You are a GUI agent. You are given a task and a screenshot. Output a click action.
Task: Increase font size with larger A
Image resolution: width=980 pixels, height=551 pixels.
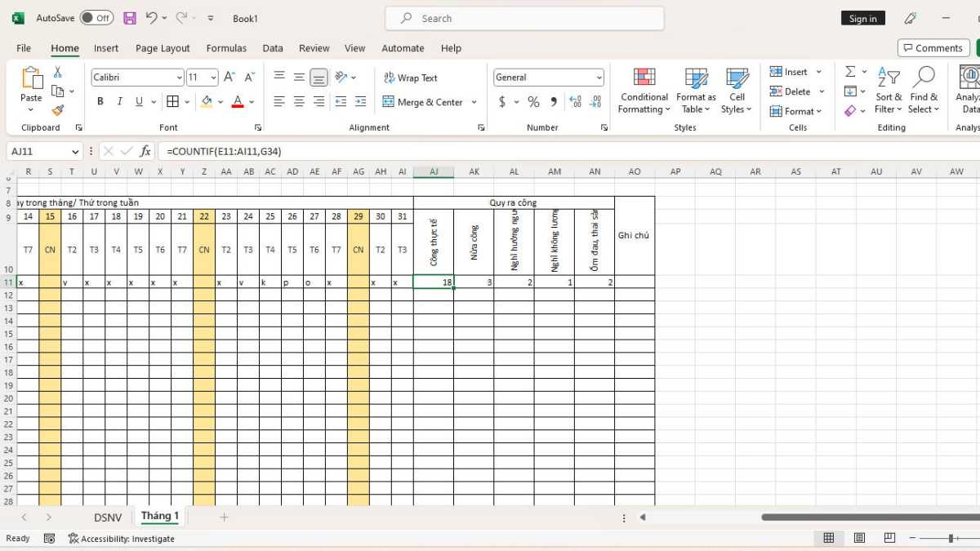coord(229,78)
